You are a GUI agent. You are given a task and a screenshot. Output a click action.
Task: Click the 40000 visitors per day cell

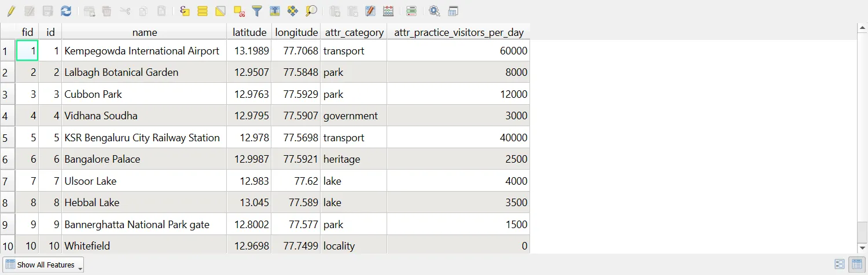click(458, 137)
